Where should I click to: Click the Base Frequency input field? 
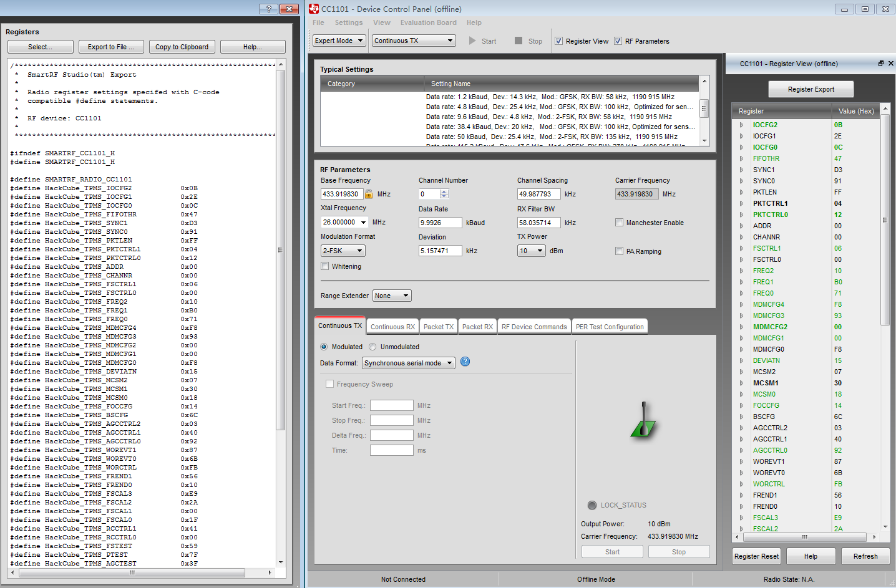pyautogui.click(x=342, y=194)
